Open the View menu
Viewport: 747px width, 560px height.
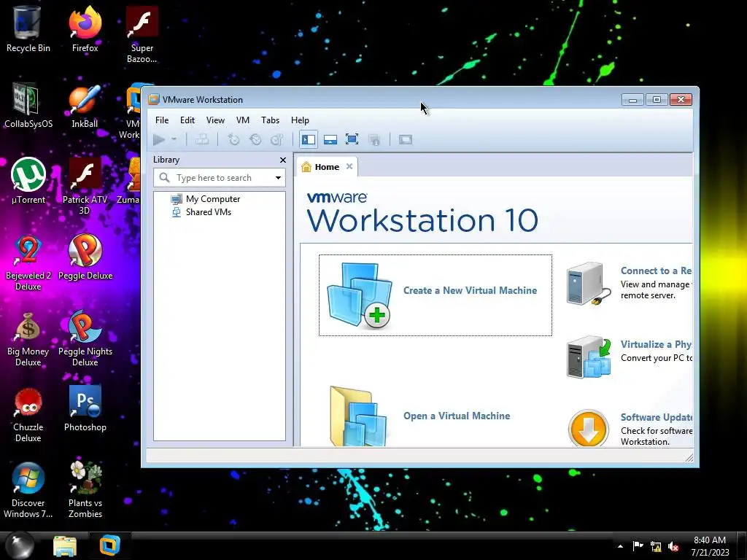tap(215, 120)
